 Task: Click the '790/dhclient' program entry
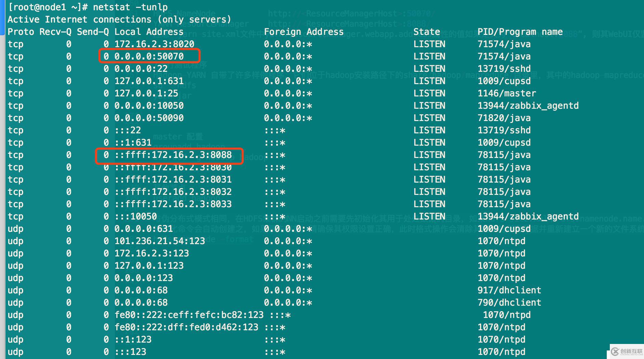pos(509,303)
